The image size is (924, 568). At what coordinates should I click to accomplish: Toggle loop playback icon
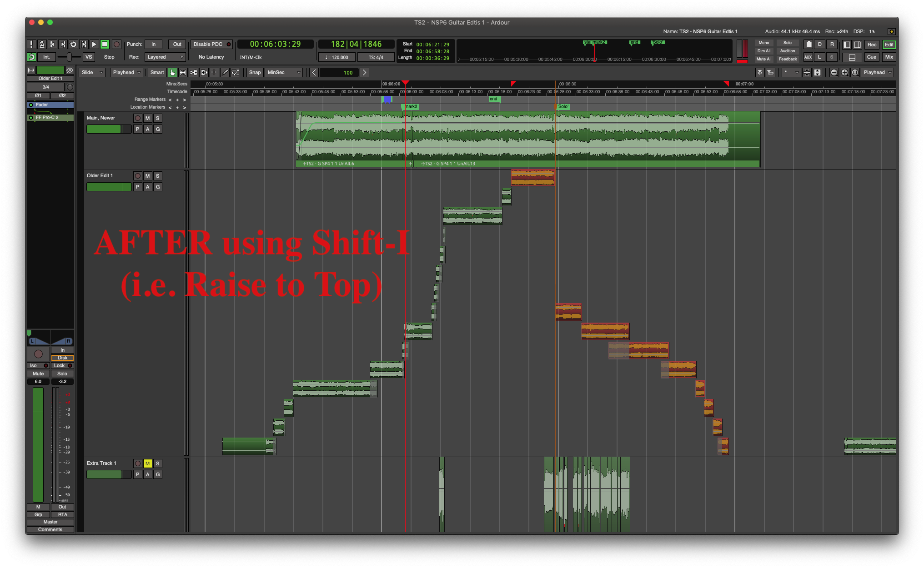tap(73, 44)
